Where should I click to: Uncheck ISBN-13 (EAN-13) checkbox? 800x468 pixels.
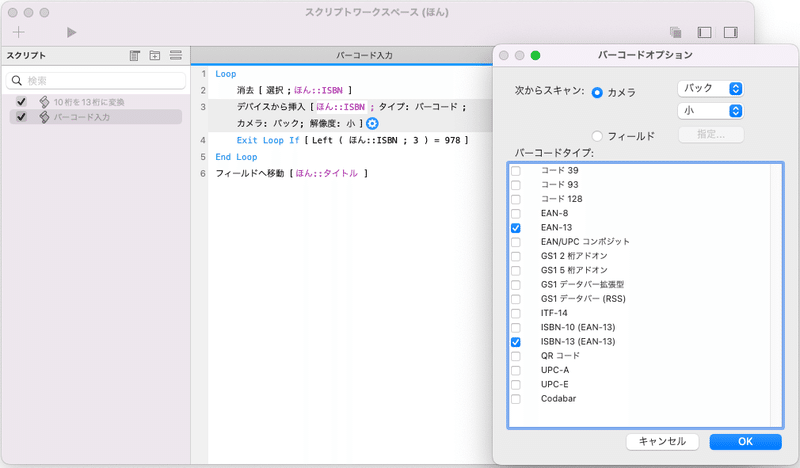click(516, 342)
